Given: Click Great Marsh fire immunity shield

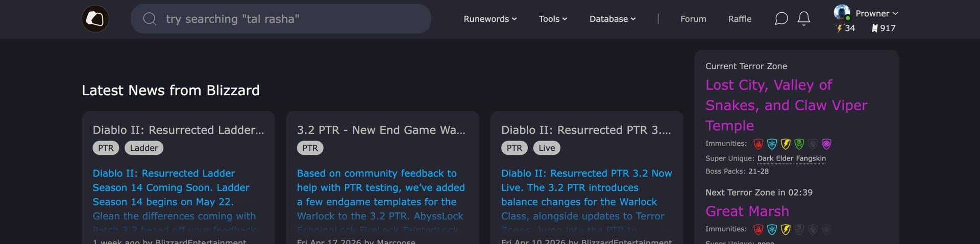Looking at the screenshot, I should point(758,230).
